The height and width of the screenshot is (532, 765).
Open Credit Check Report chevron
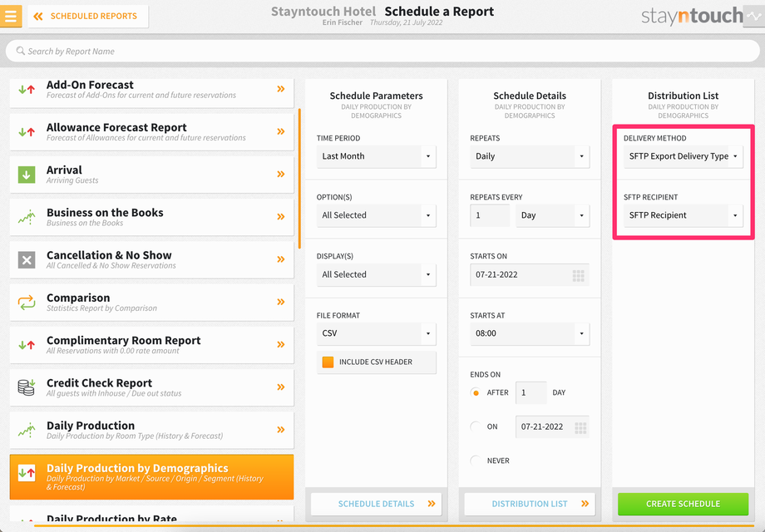(281, 387)
